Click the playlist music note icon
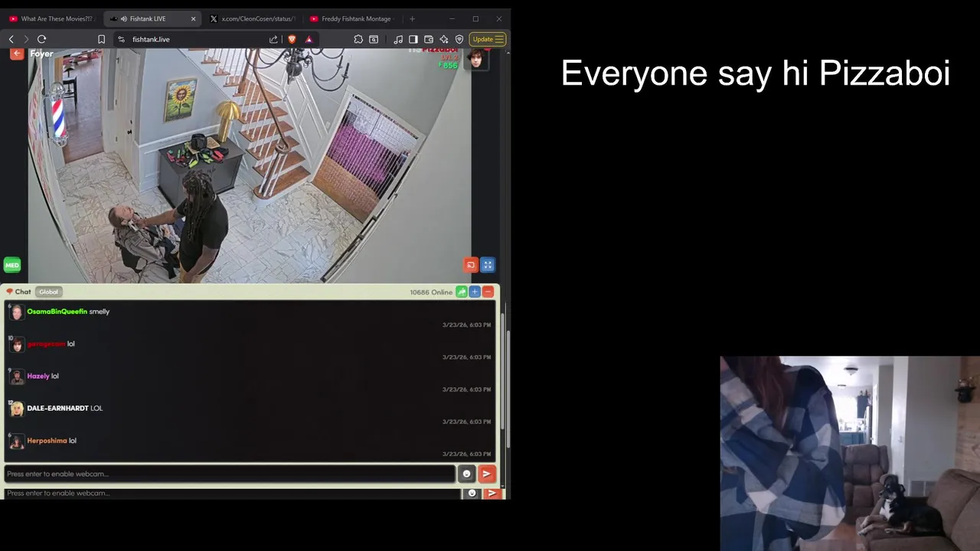The height and width of the screenshot is (551, 980). point(398,39)
